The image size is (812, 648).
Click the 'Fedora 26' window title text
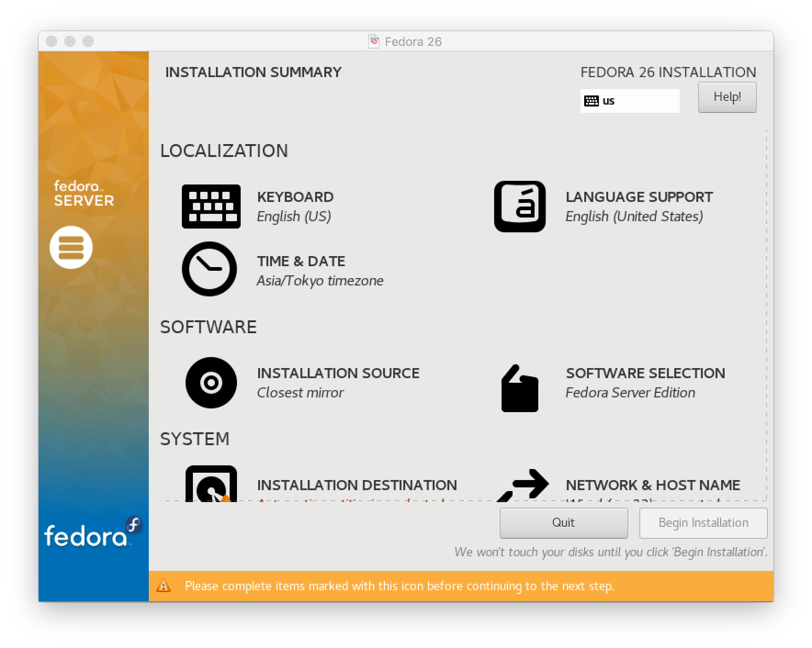coord(413,42)
